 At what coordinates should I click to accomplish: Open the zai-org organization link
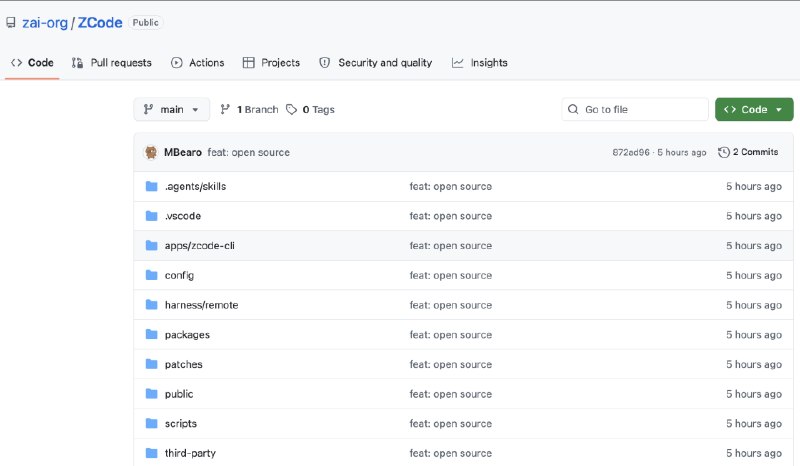click(45, 23)
